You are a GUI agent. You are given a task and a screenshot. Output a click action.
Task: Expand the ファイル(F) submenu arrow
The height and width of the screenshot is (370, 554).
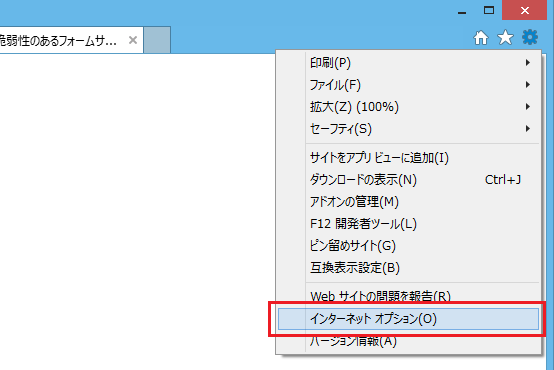point(528,84)
